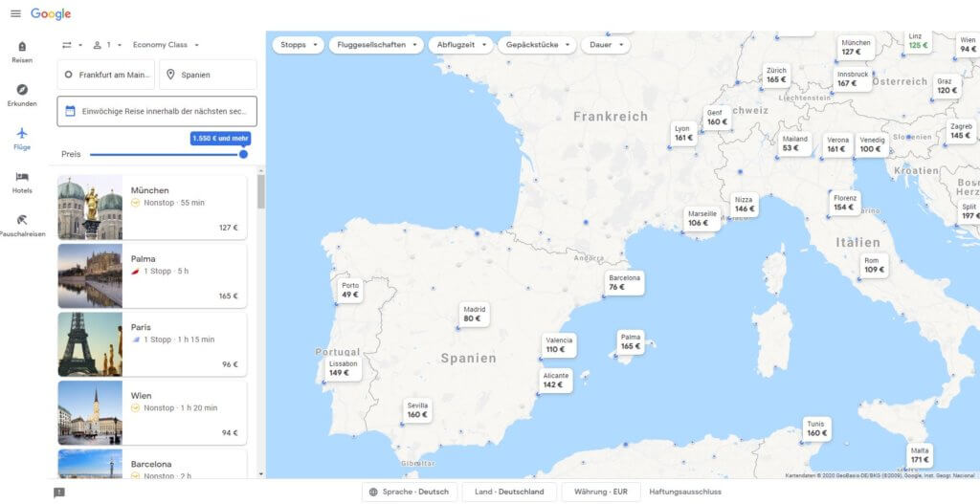Select Tunis 160 € map marker
Screen dimensions: 980x504
pos(817,428)
